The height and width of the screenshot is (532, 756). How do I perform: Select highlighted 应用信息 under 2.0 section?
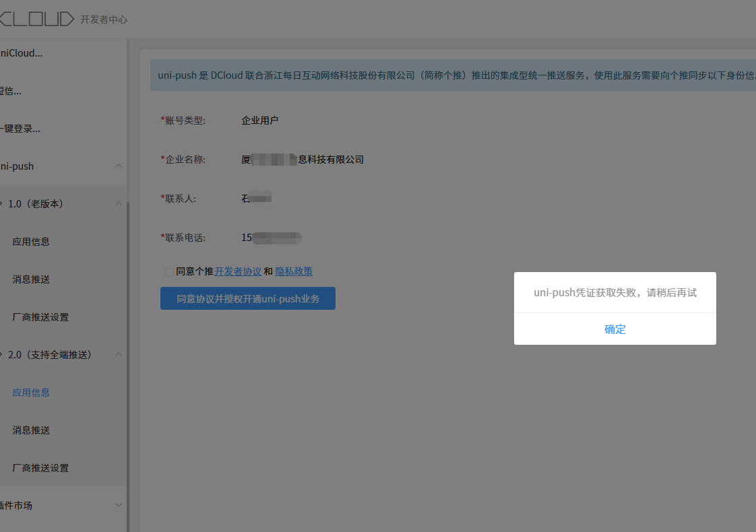(31, 392)
